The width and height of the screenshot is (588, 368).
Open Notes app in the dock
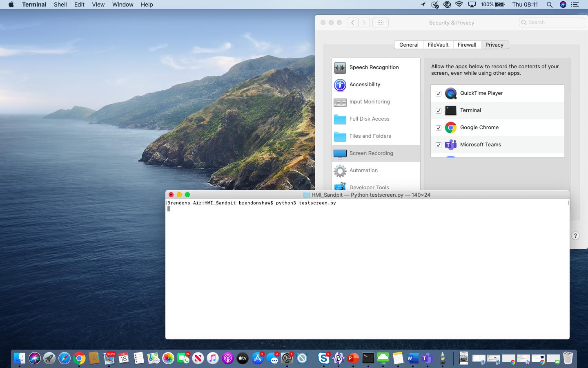pyautogui.click(x=398, y=359)
